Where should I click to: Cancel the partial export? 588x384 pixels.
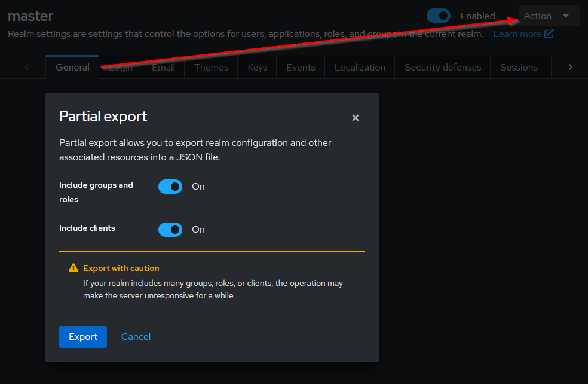[x=136, y=337]
